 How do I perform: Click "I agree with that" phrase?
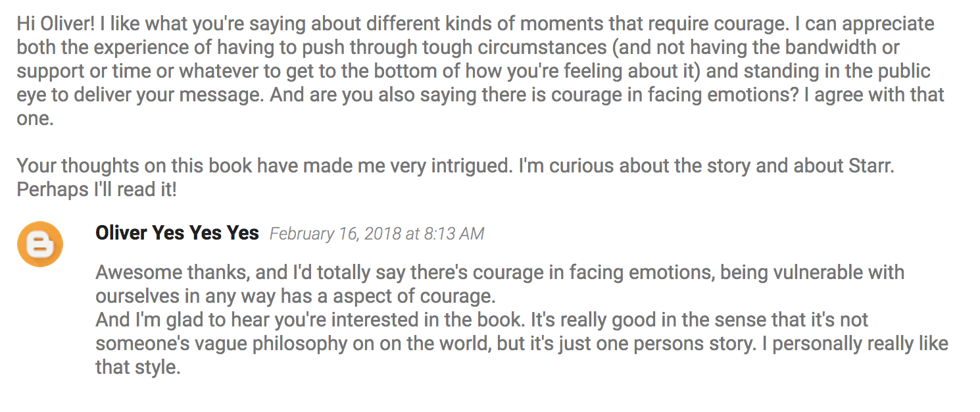click(879, 95)
